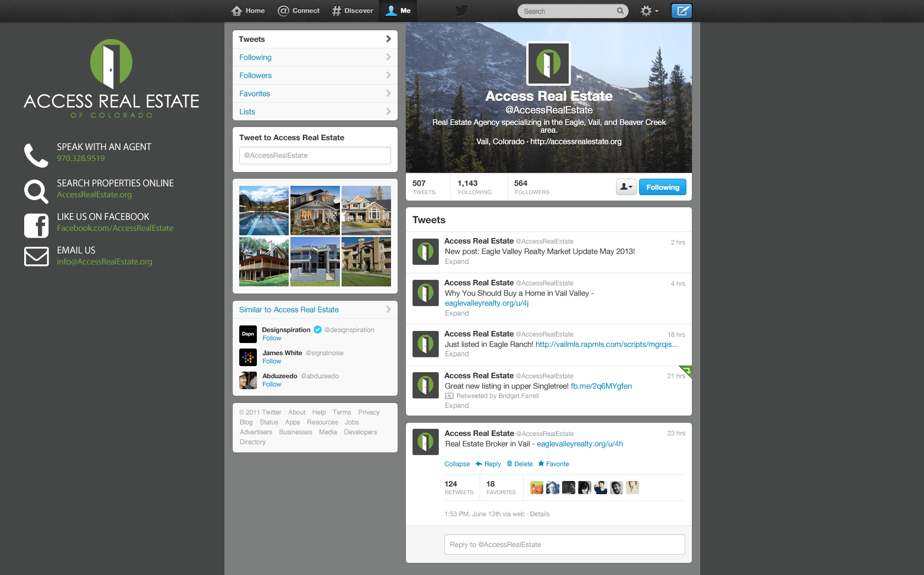This screenshot has height=575, width=924.
Task: Open the fb.me/2q6MYgfen link
Action: pos(601,386)
